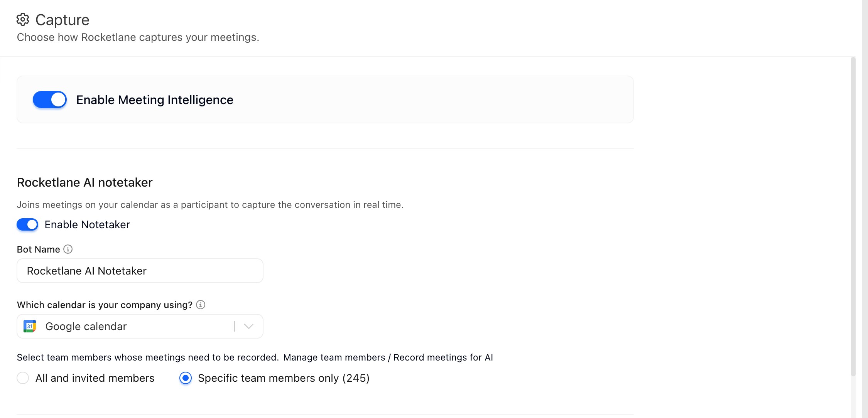Click the Enable Meeting Intelligence label

(155, 100)
